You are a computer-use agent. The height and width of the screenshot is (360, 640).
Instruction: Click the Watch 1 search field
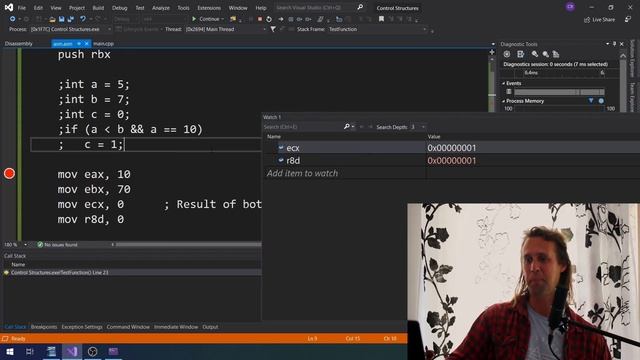pyautogui.click(x=302, y=127)
